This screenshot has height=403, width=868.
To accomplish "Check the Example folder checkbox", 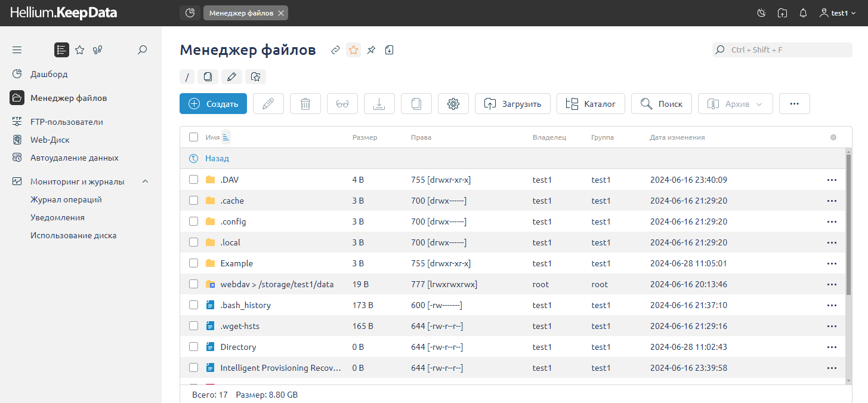I will tap(193, 263).
